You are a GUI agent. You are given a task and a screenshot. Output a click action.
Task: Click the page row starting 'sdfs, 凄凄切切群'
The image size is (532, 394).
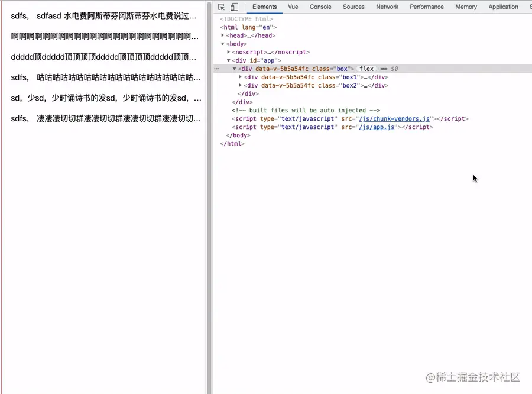point(106,118)
